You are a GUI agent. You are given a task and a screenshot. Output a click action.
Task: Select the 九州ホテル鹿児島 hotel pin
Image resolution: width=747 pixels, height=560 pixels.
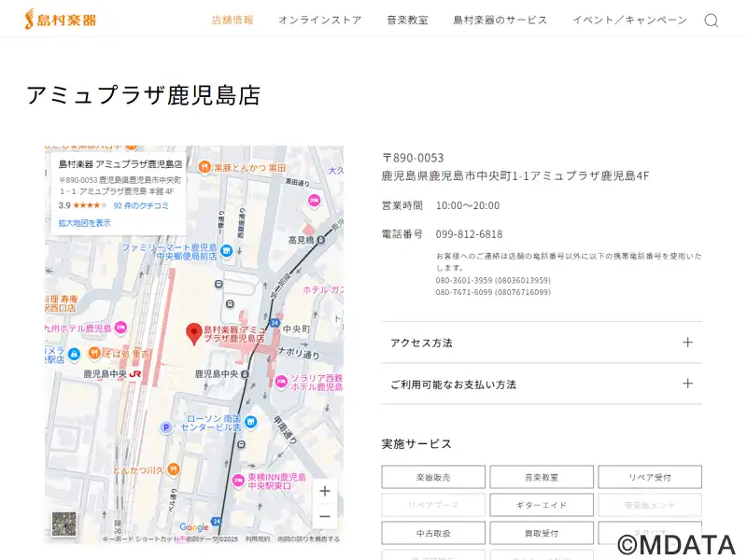pos(121,328)
